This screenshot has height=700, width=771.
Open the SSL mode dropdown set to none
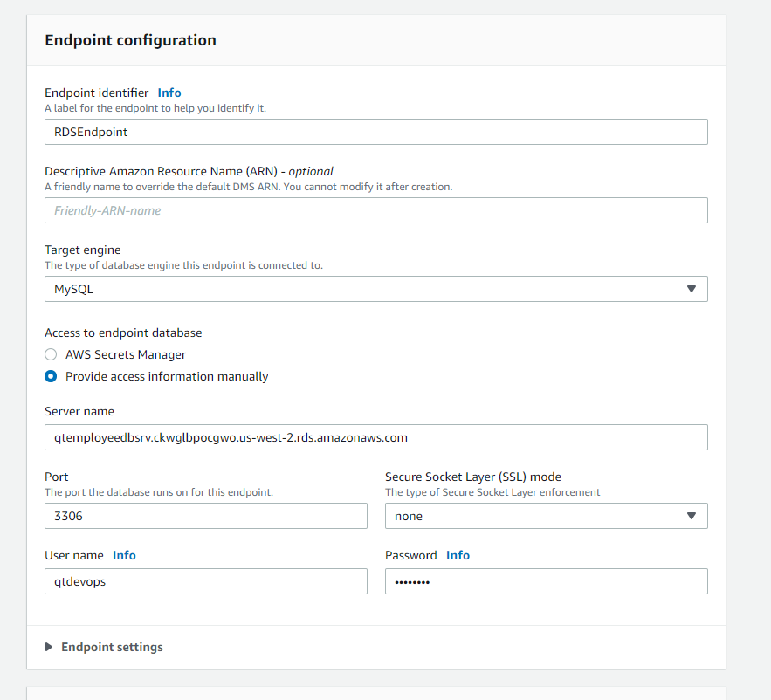[547, 516]
